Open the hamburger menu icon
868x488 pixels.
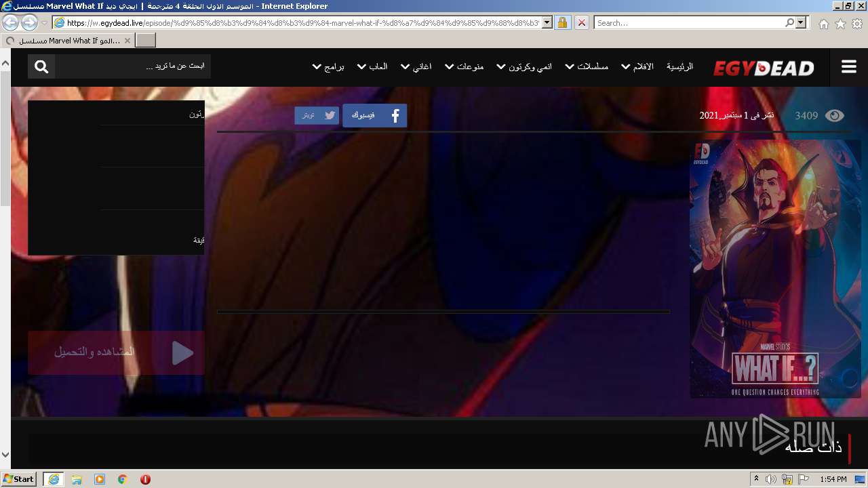(848, 66)
